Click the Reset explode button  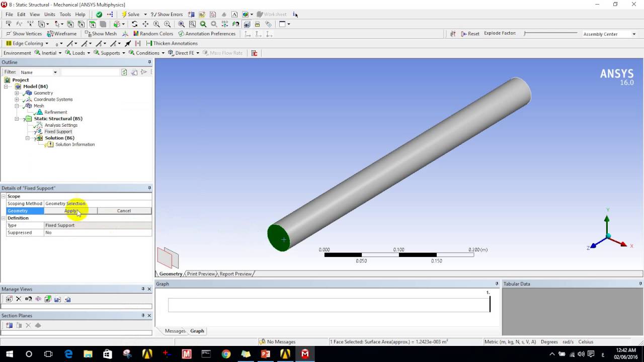[x=471, y=34]
